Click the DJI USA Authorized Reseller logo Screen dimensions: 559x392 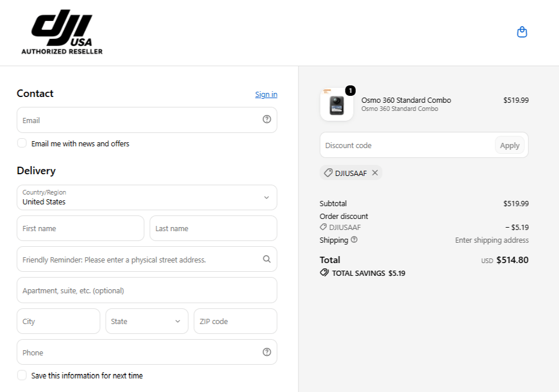coord(62,32)
